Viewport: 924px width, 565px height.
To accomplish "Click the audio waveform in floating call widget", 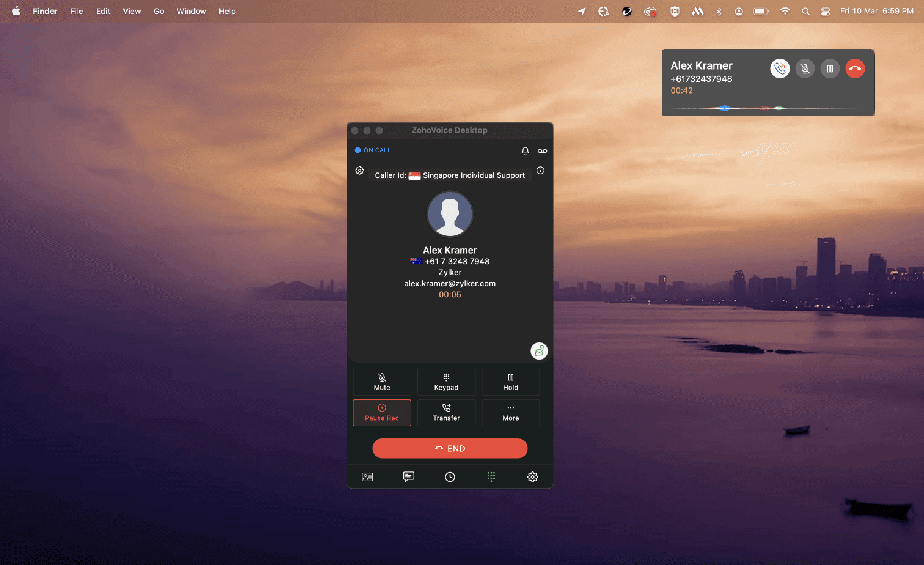I will 768,108.
